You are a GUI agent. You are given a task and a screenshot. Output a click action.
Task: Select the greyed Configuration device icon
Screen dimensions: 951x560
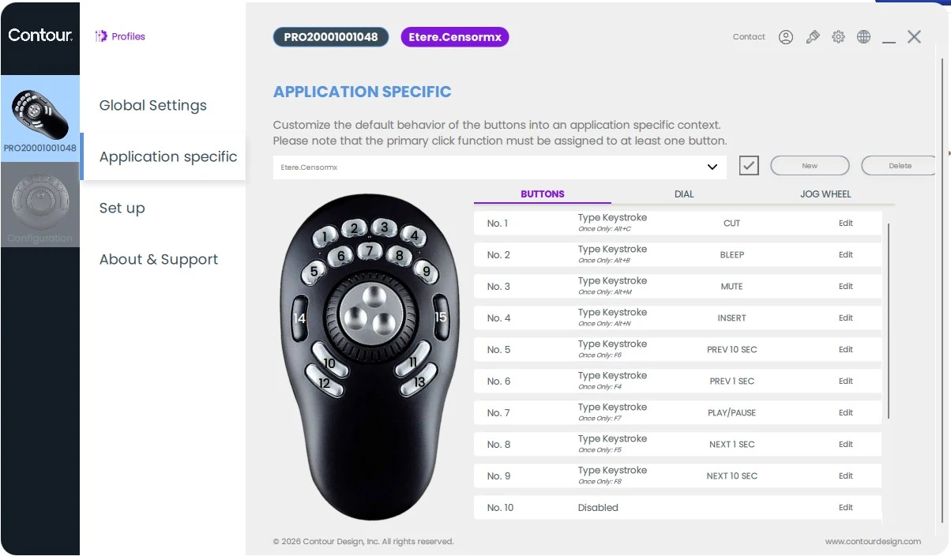(x=40, y=205)
